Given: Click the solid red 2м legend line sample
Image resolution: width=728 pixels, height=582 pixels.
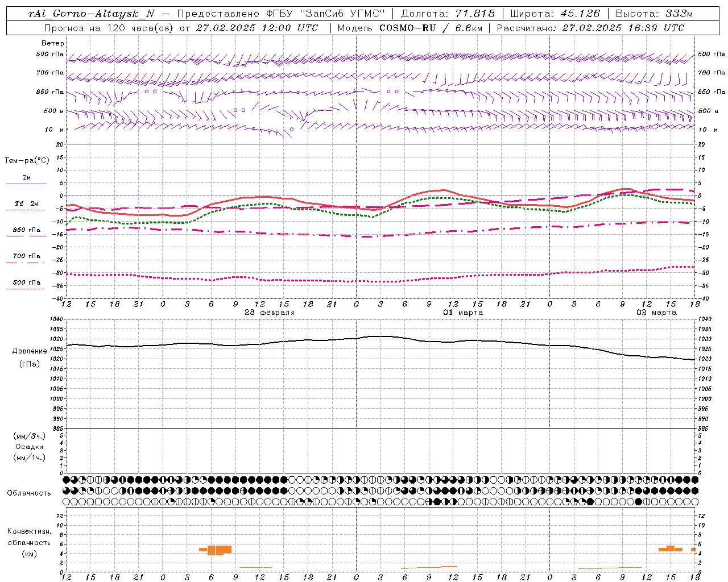Looking at the screenshot, I should (26, 184).
